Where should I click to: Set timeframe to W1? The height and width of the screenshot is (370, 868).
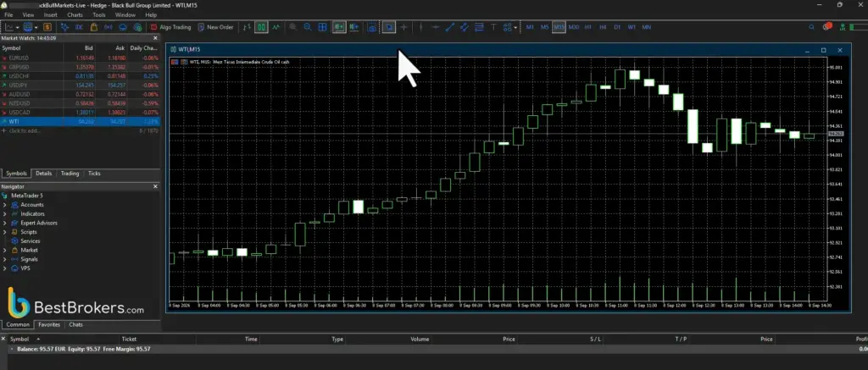[x=632, y=27]
